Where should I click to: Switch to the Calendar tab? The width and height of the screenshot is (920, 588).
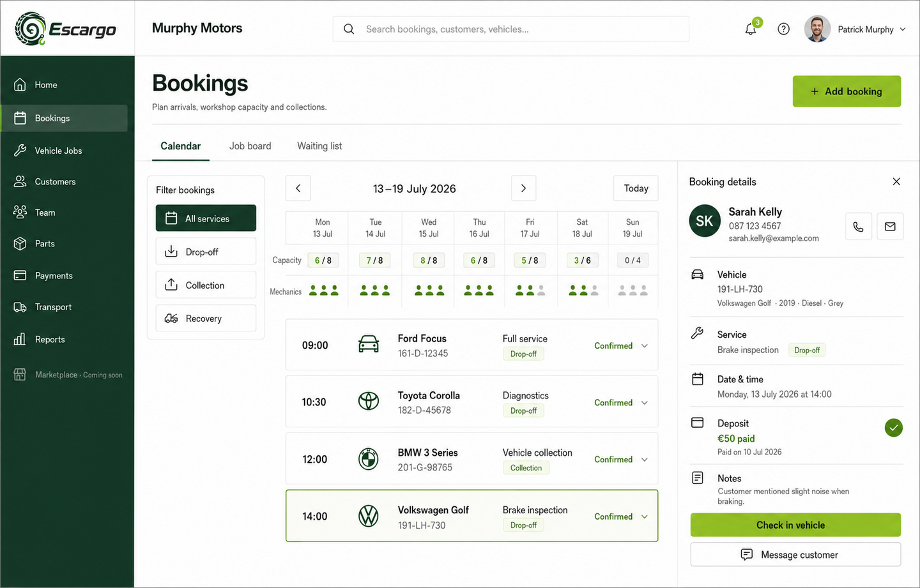(x=180, y=146)
